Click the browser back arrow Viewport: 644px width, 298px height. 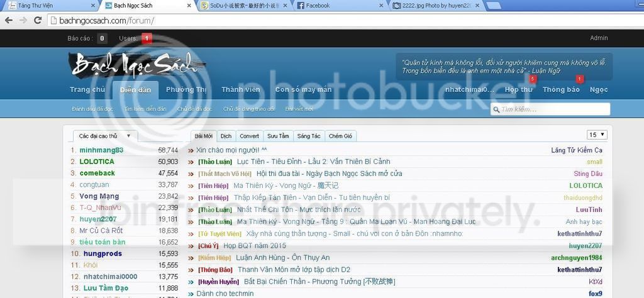coord(8,20)
